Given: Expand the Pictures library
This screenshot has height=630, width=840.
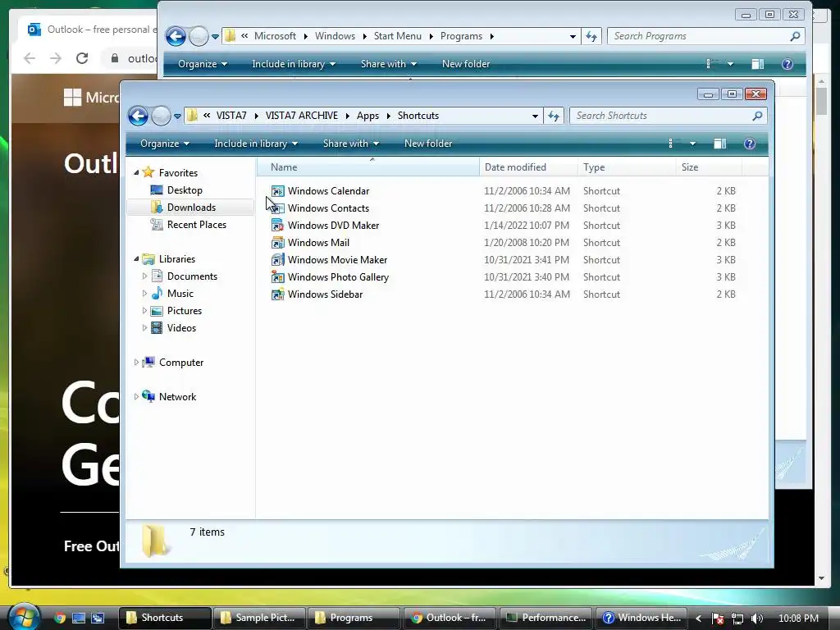Looking at the screenshot, I should pyautogui.click(x=144, y=311).
